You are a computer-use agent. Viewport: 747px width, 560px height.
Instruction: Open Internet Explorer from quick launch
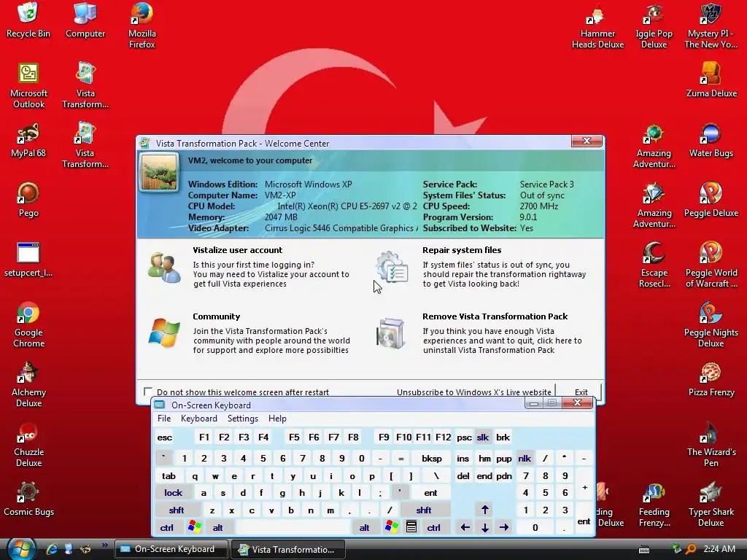click(52, 548)
